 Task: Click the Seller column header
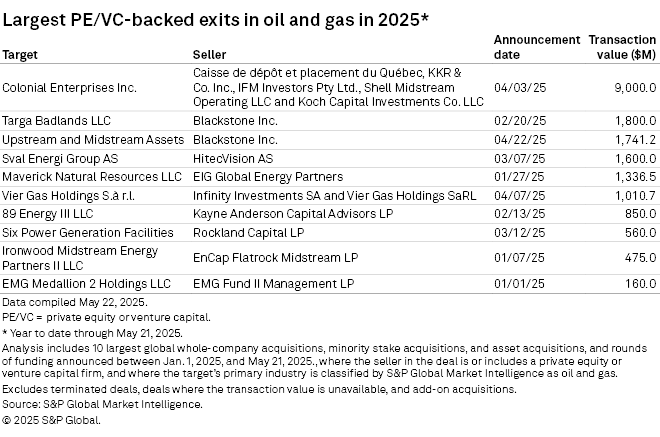(x=208, y=52)
